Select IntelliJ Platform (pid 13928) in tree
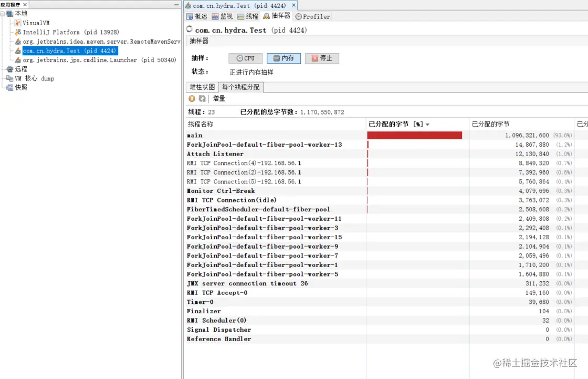 (71, 32)
